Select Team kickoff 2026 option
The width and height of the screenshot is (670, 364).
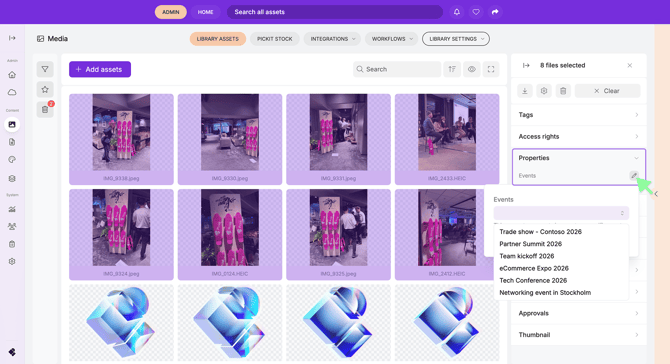point(561,256)
